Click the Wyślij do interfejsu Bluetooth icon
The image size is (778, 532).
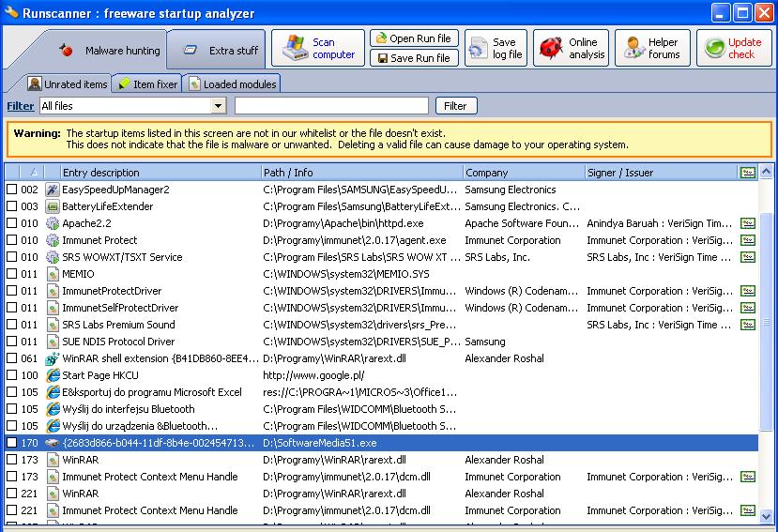(53, 409)
